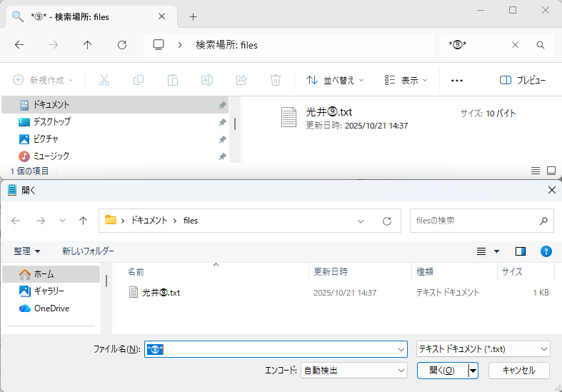The width and height of the screenshot is (562, 392).
Task: Click the 開く(O) button
Action: pos(442,371)
